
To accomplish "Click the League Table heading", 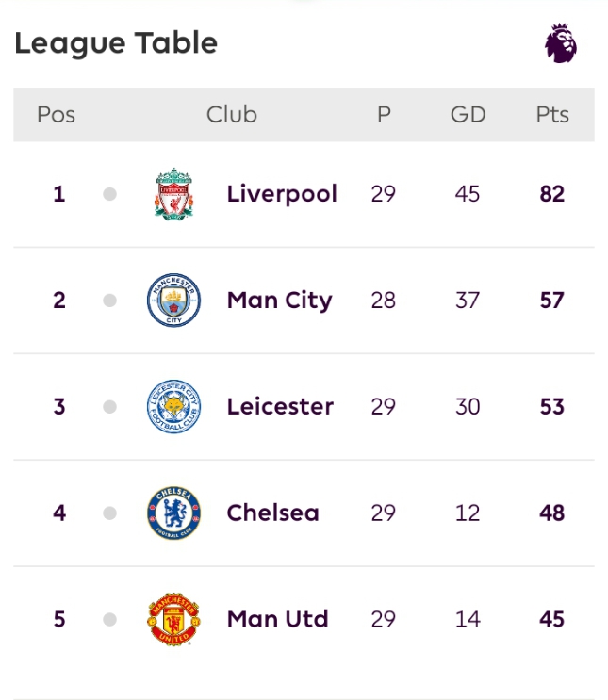I will 116,43.
